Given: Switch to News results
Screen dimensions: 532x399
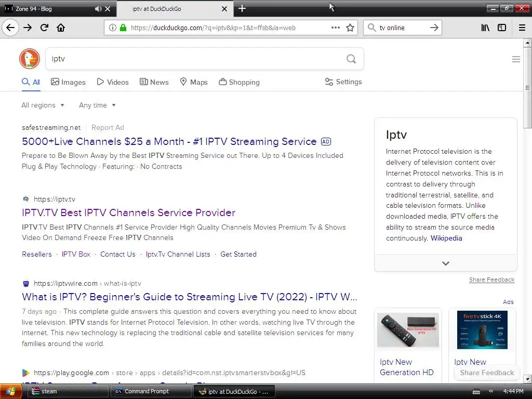Looking at the screenshot, I should (154, 82).
